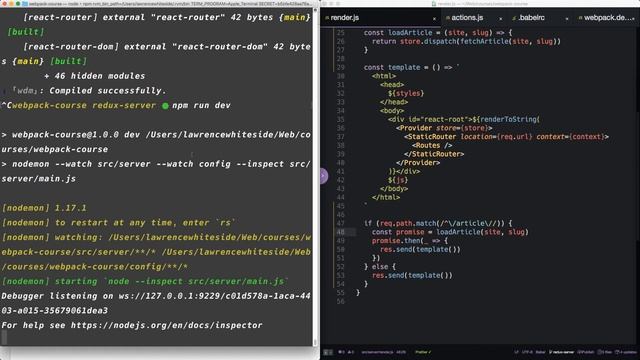The width and height of the screenshot is (640, 360).
Task: Click 'store.dispatch' on line 26
Action: [429, 41]
